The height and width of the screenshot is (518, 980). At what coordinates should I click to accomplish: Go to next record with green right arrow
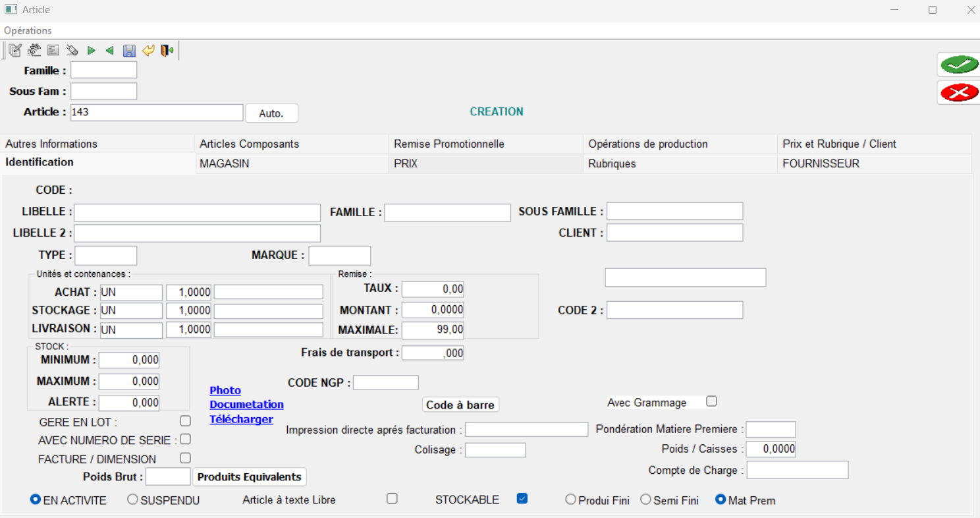tap(92, 50)
